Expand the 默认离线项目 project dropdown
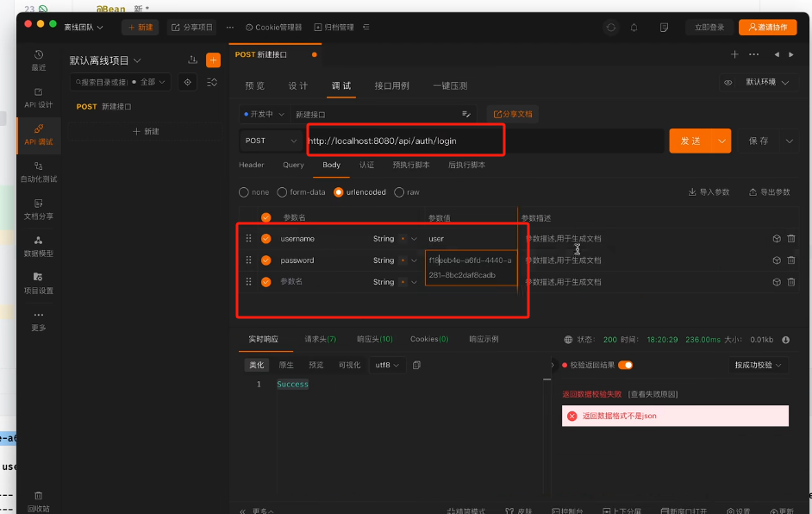 coord(105,60)
